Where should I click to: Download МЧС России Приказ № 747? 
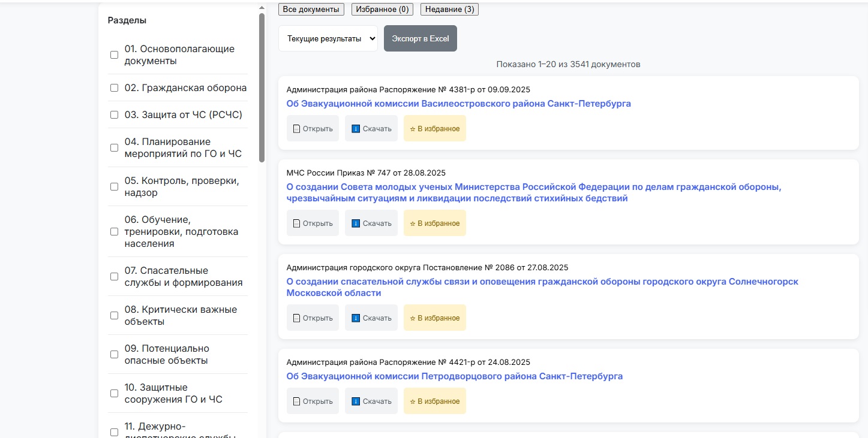click(371, 223)
